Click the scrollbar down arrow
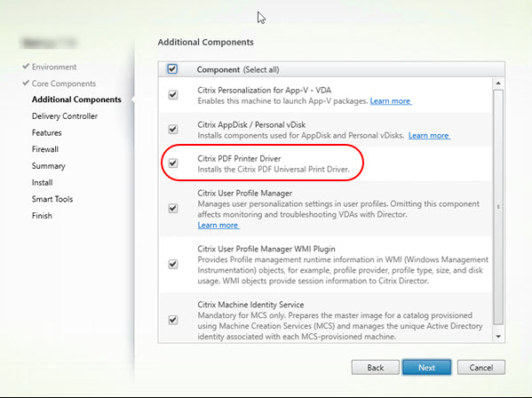The image size is (532, 398). pyautogui.click(x=498, y=336)
